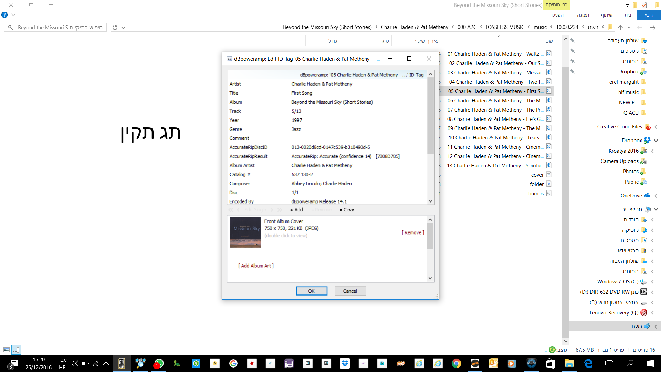Click the Genre value Jazz
Image resolution: width=661 pixels, height=372 pixels.
pyautogui.click(x=296, y=129)
